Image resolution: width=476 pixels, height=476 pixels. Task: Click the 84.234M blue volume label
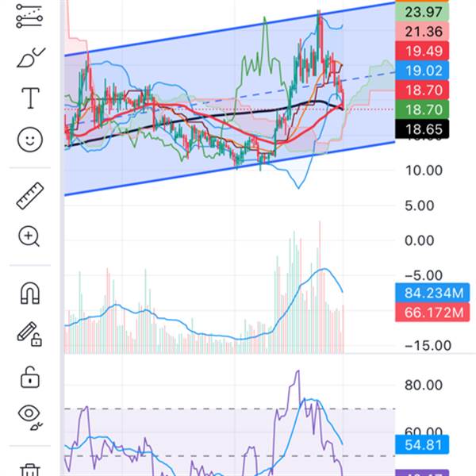click(x=432, y=293)
